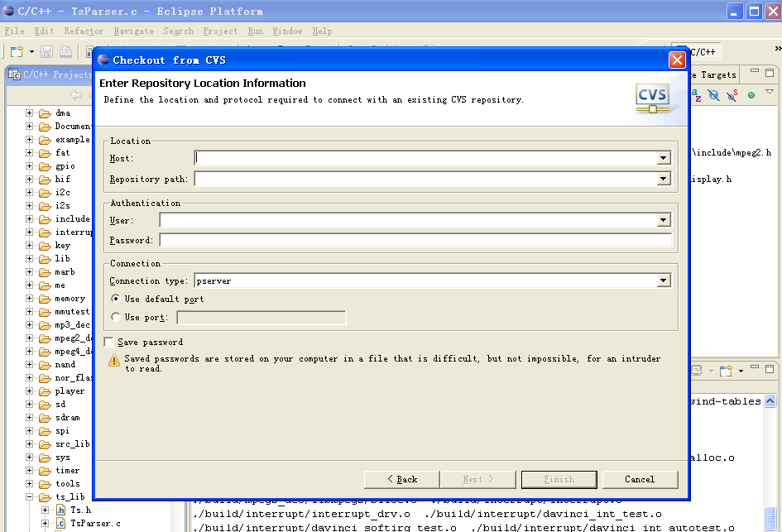Click the Back button

(401, 479)
